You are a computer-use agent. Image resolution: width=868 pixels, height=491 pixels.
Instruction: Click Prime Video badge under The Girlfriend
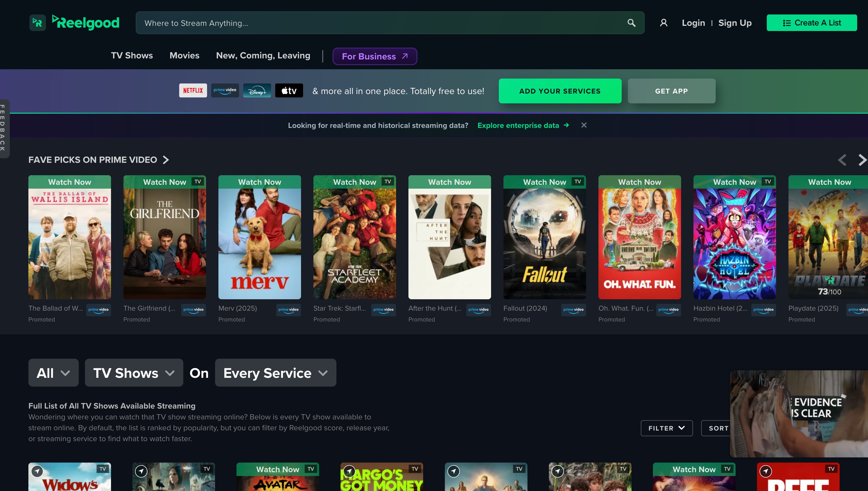pyautogui.click(x=193, y=310)
